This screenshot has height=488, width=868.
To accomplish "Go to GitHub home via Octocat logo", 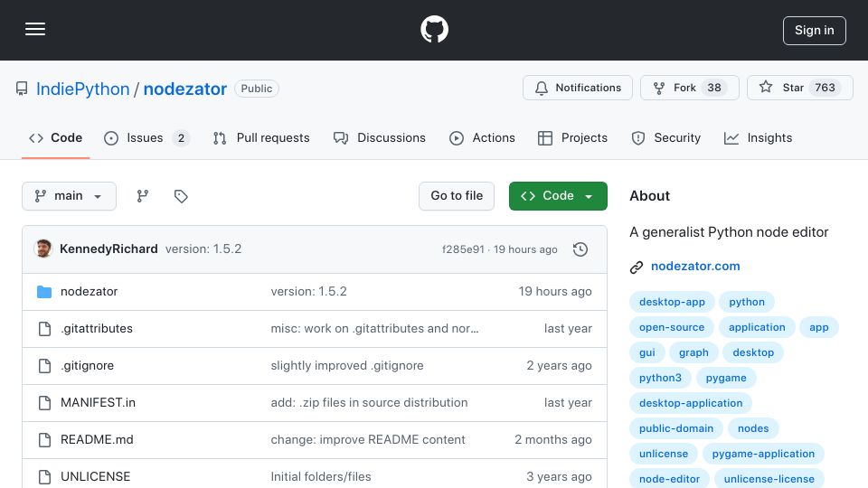I will [x=434, y=29].
